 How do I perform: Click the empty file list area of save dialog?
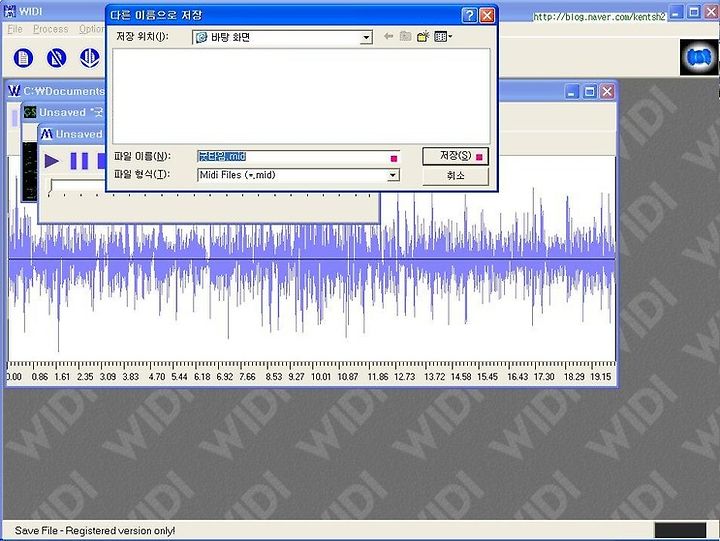[301, 96]
